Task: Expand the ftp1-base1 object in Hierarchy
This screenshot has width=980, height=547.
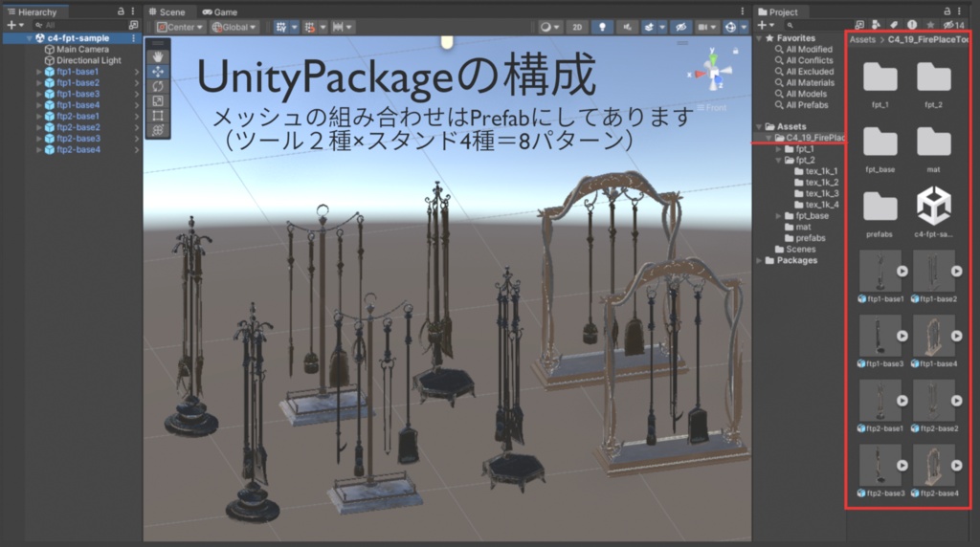Action: click(39, 72)
